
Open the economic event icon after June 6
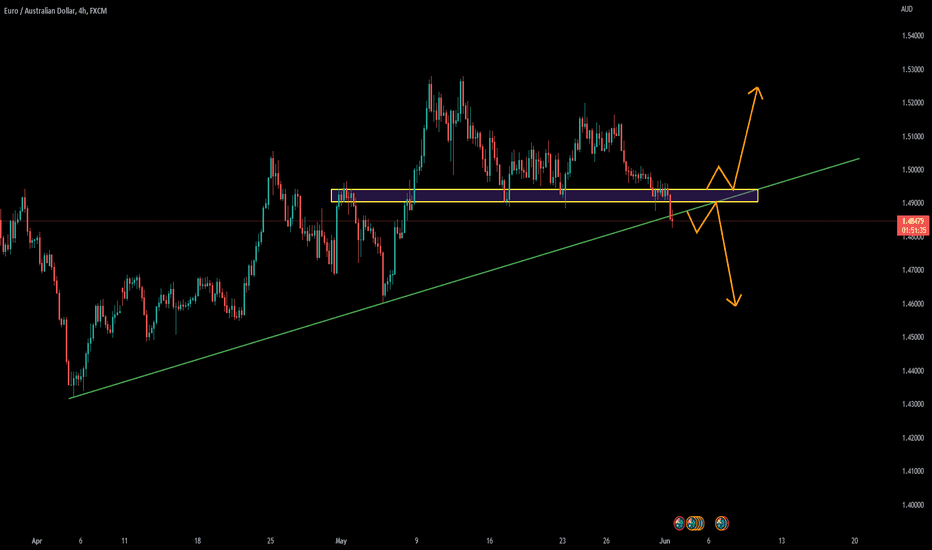pyautogui.click(x=722, y=523)
